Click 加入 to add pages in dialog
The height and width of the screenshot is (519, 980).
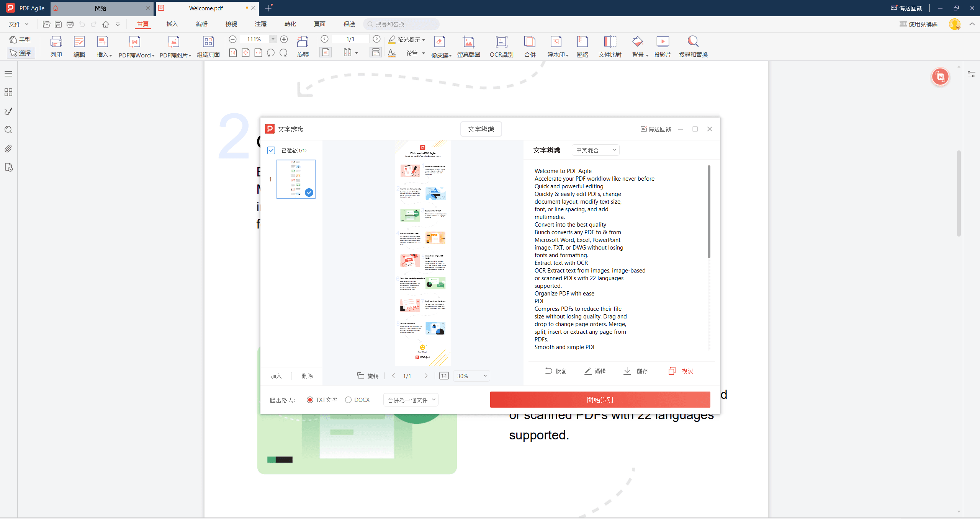pyautogui.click(x=276, y=376)
